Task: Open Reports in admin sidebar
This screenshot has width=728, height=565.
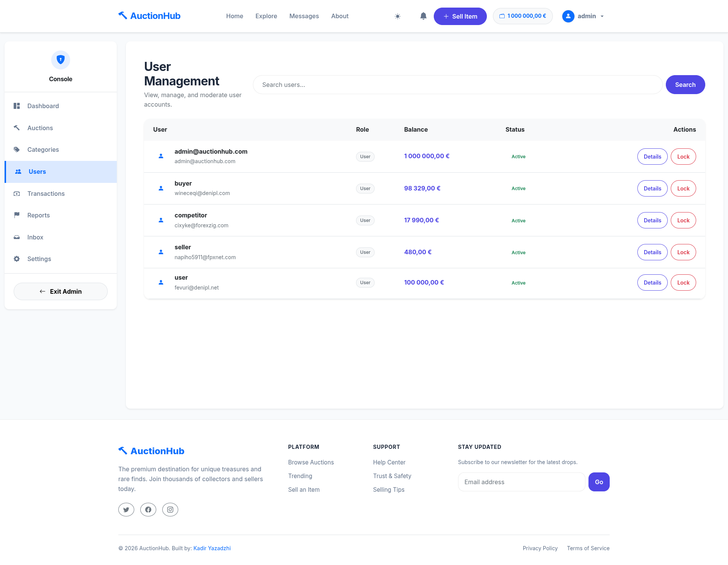Action: tap(61, 215)
